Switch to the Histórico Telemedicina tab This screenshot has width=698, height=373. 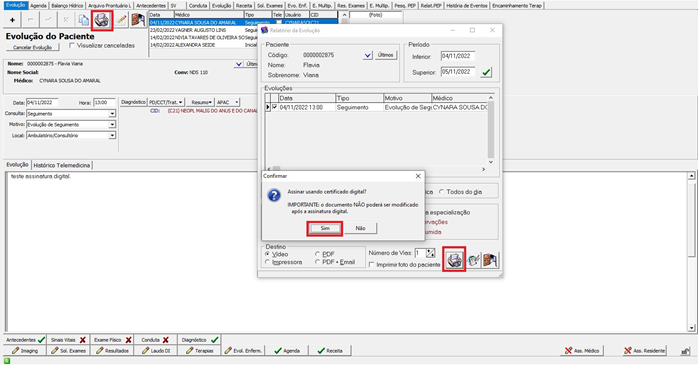coord(61,165)
